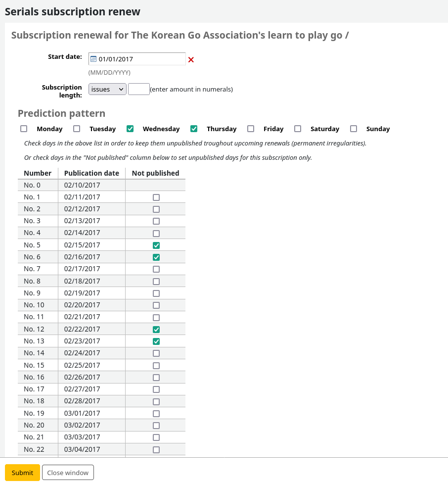Mark issue No. 10 as not published
The width and height of the screenshot is (448, 482).
(156, 305)
